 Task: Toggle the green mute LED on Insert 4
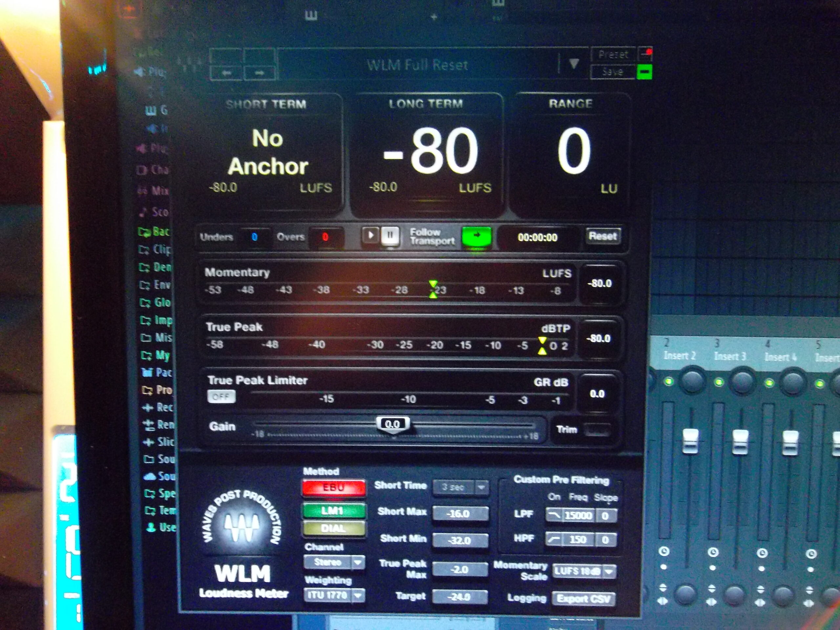click(769, 383)
